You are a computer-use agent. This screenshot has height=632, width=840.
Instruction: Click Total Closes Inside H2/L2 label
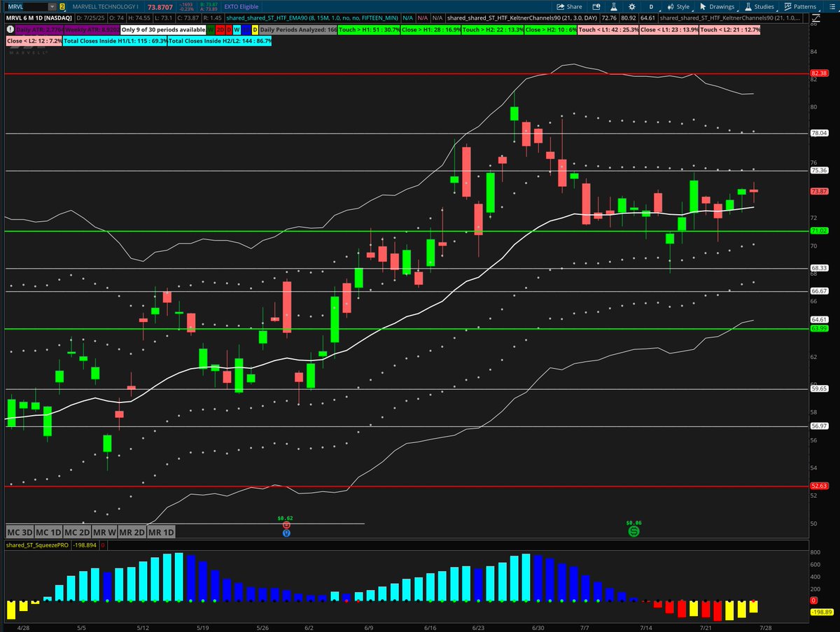click(x=220, y=41)
